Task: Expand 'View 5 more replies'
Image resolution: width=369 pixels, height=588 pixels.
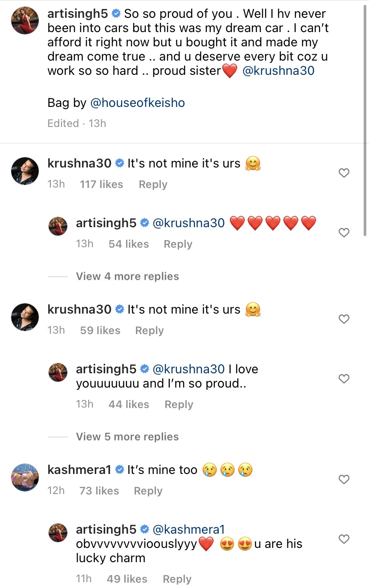Action: [x=127, y=437]
